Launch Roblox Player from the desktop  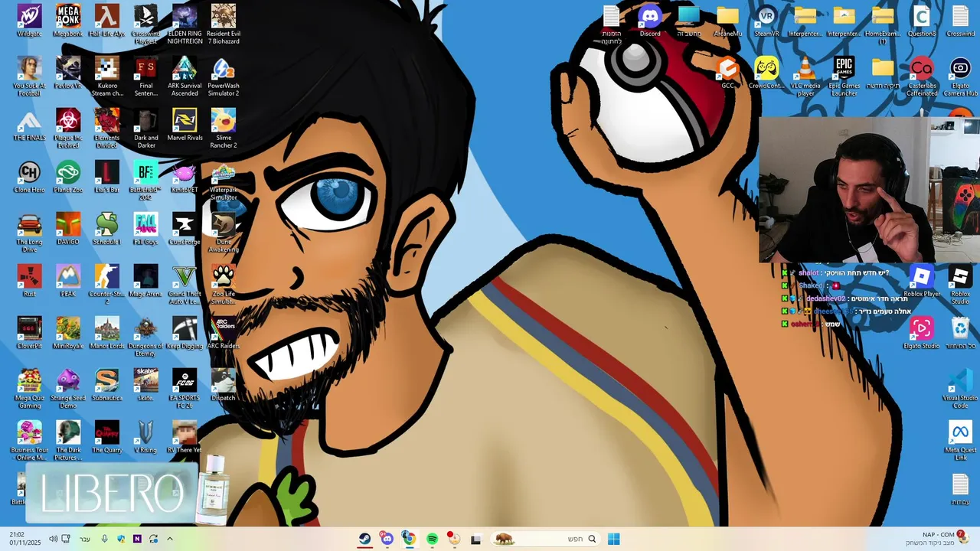922,281
